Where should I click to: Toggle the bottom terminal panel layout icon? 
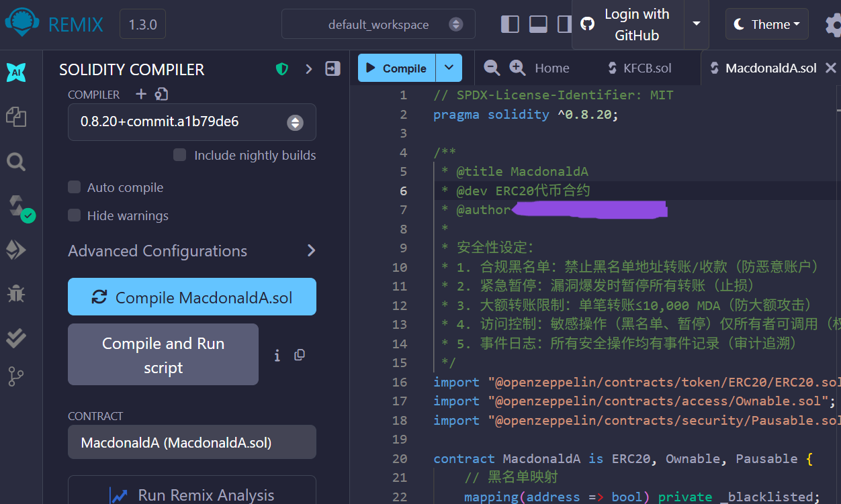(x=538, y=24)
